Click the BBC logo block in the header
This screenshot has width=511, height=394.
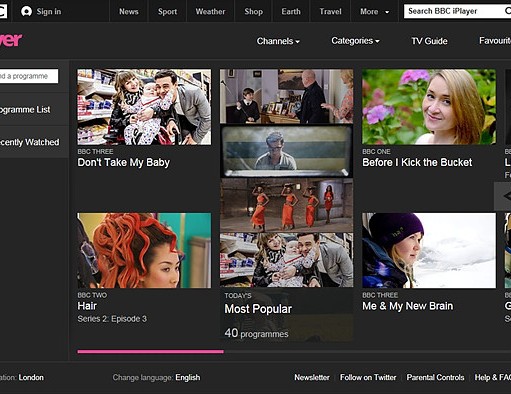(3, 12)
